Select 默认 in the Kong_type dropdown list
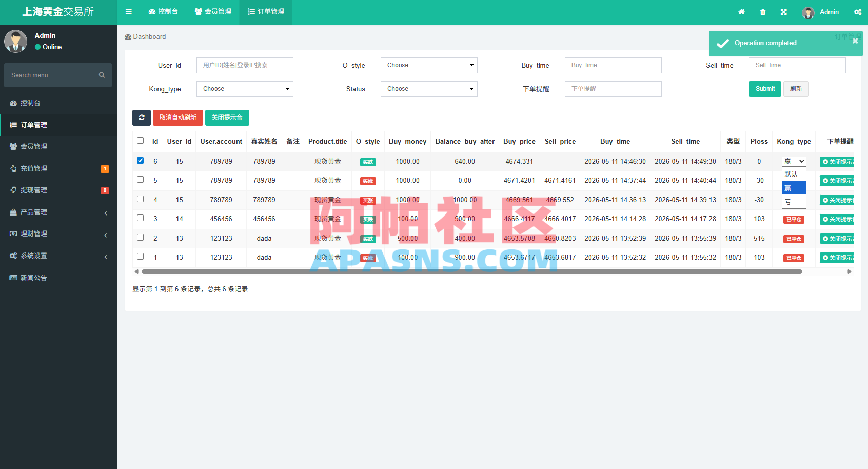Viewport: 868px width, 469px height. tap(794, 174)
